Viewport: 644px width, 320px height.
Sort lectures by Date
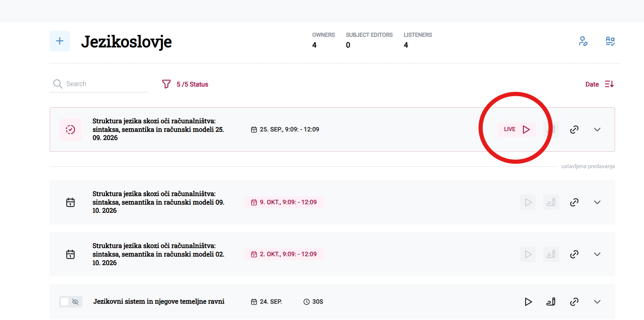coord(600,84)
